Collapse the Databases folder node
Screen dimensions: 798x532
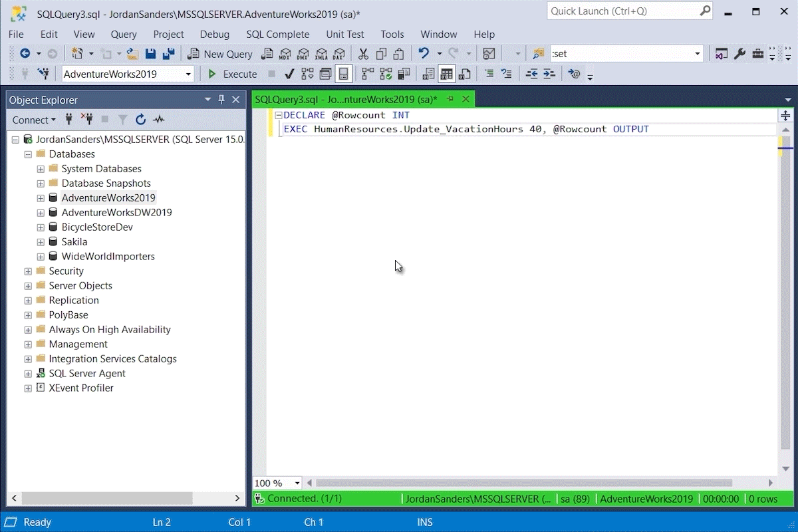coord(28,154)
